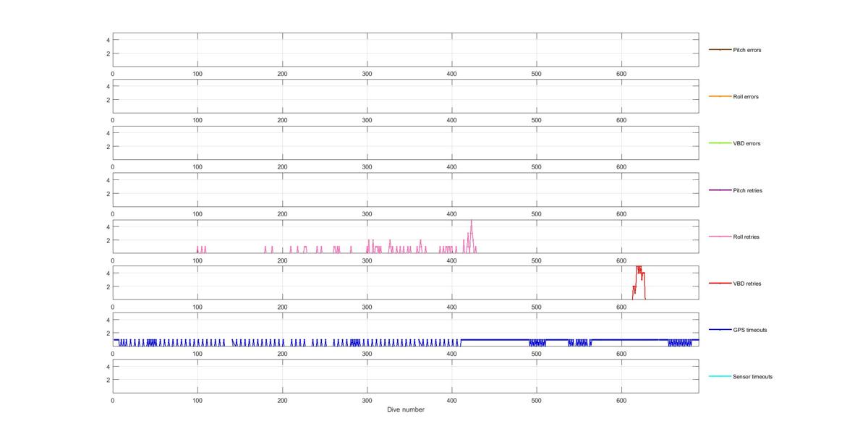Click the 300 tick under the Pitch errors plot
This screenshot has width=868, height=442.
click(x=367, y=73)
